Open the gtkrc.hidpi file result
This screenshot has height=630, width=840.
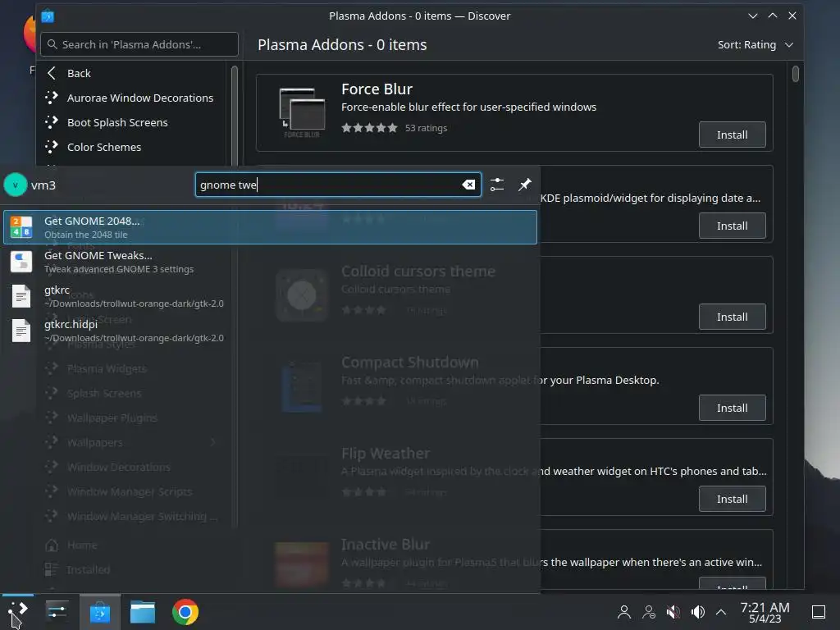point(270,331)
